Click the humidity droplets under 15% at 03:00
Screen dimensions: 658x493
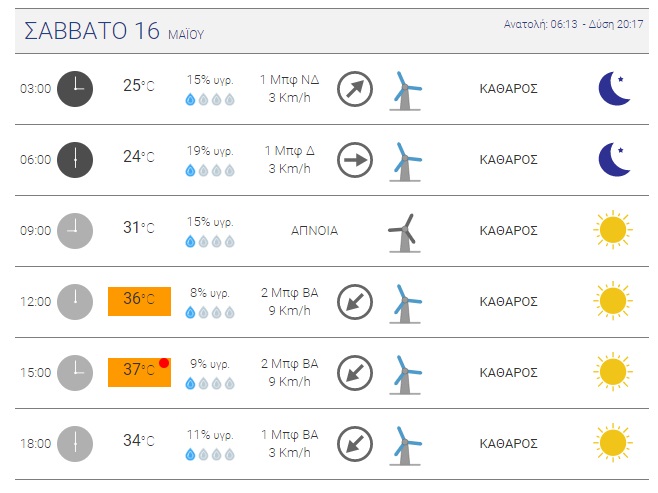tap(210, 99)
